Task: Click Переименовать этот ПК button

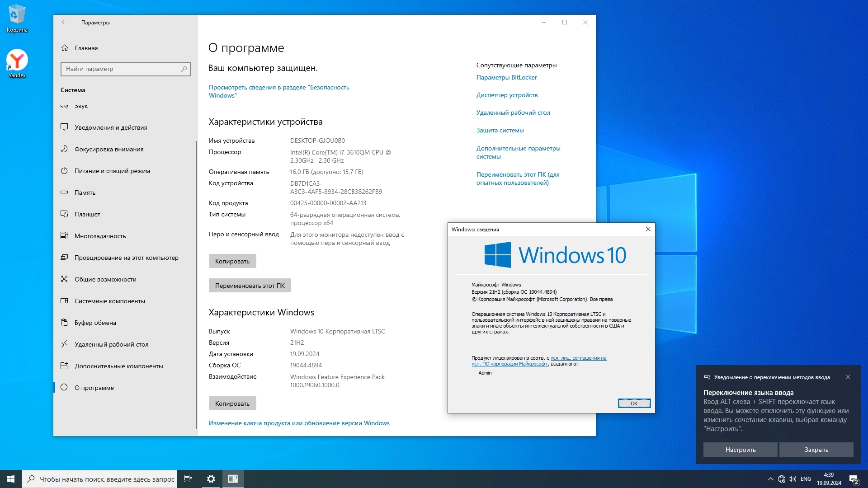Action: (x=250, y=286)
